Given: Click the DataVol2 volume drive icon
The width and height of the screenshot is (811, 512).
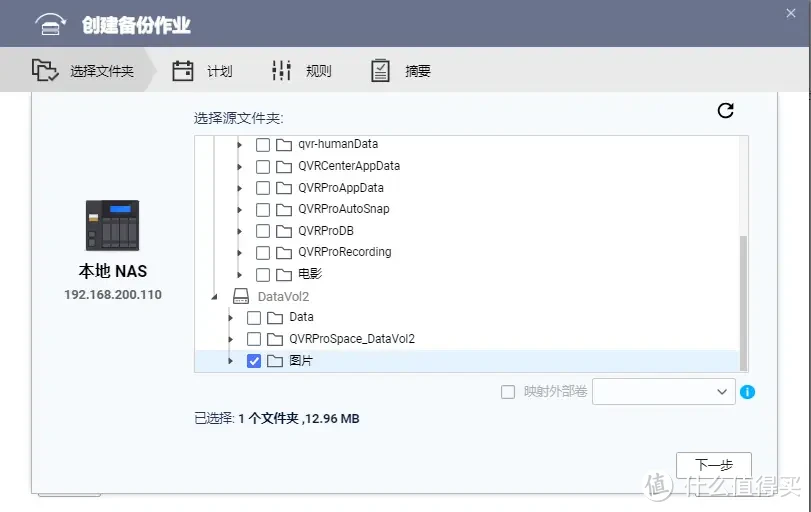Looking at the screenshot, I should click(x=241, y=296).
